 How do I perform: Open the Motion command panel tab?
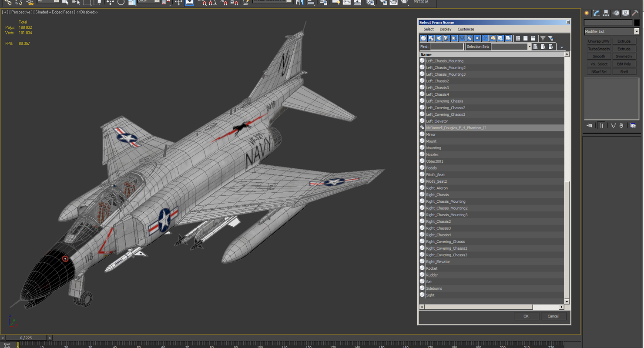[616, 13]
